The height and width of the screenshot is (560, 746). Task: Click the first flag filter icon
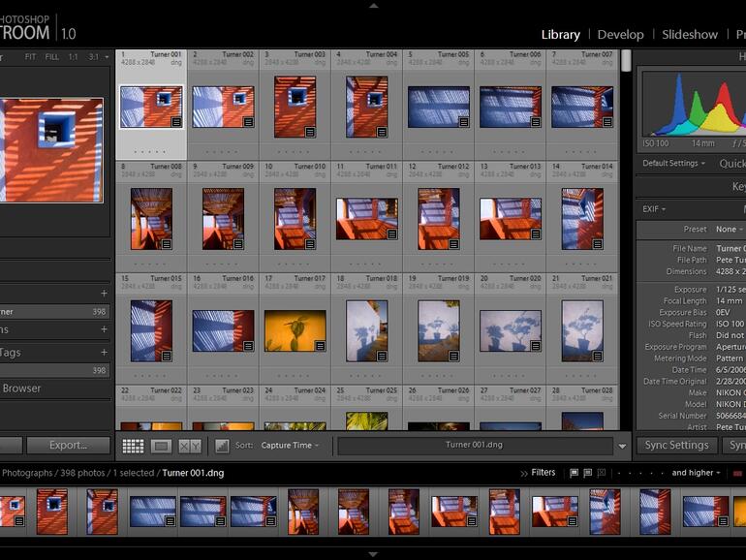pyautogui.click(x=575, y=473)
